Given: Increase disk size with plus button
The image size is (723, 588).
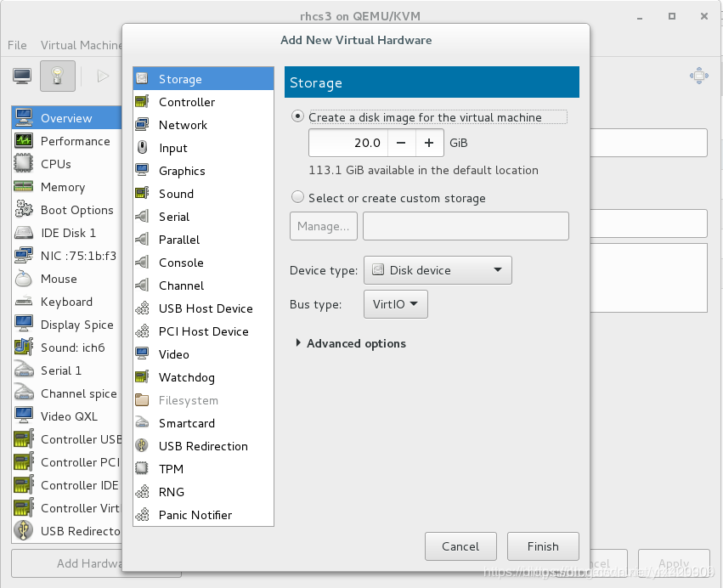Looking at the screenshot, I should pos(429,143).
